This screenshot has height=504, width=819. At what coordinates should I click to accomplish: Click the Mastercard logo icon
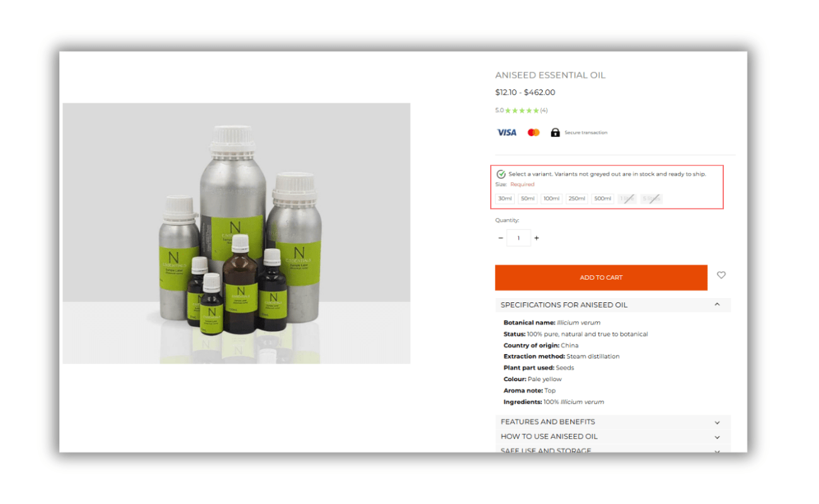[534, 132]
